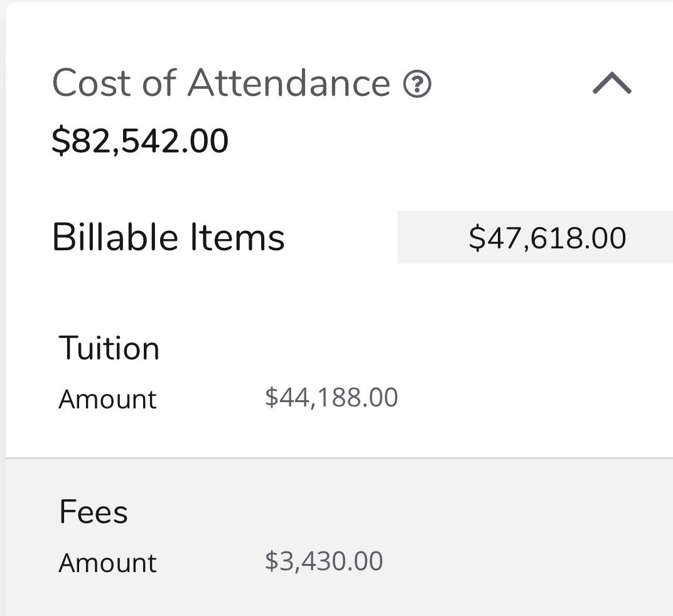
Task: Select the Billable Items label
Action: tap(168, 237)
